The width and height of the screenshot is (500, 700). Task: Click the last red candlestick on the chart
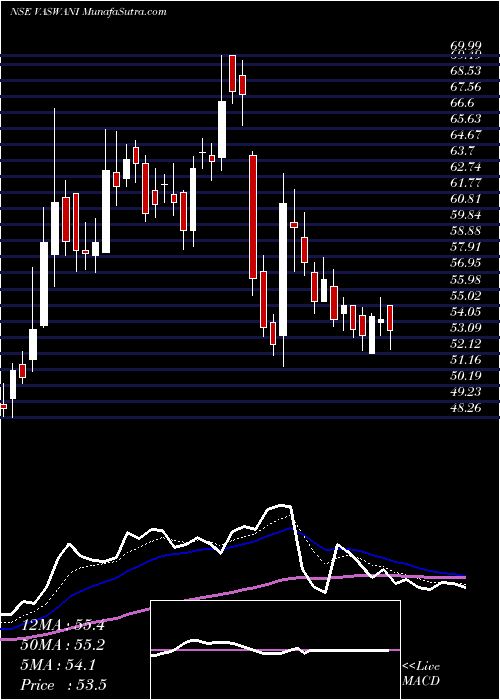(x=390, y=318)
